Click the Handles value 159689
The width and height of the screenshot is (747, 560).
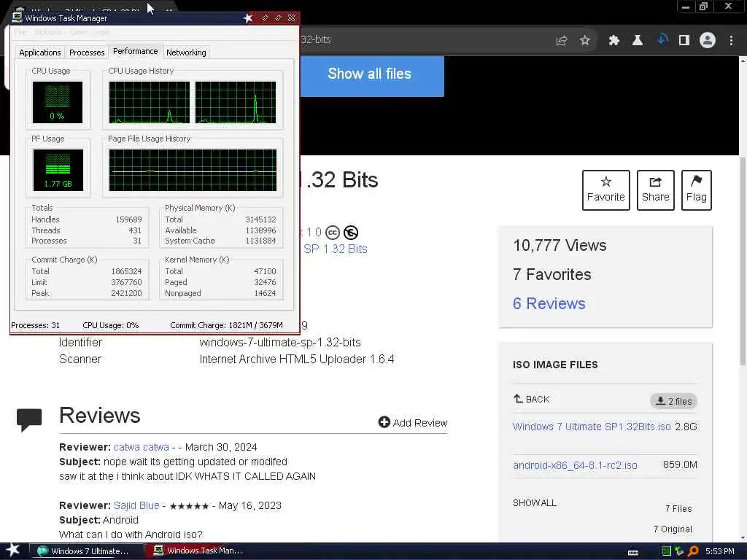128,219
